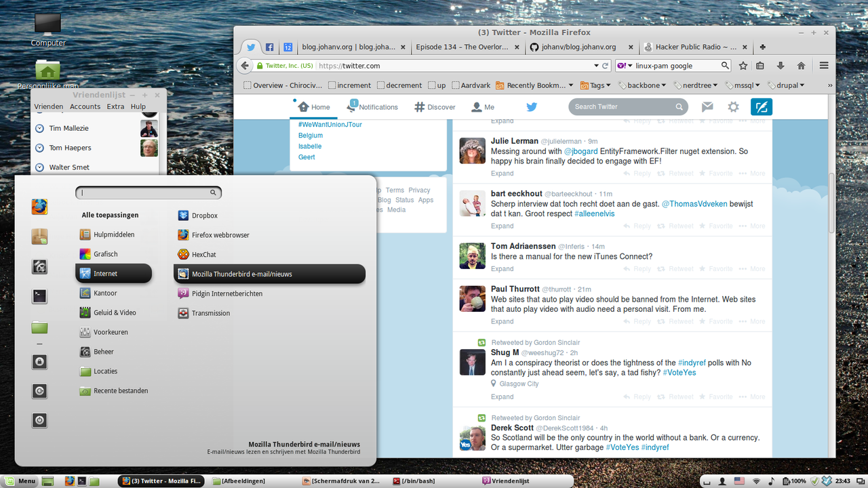Open System Settings icon in menu favorites
Image resolution: width=868 pixels, height=488 pixels.
[x=39, y=266]
